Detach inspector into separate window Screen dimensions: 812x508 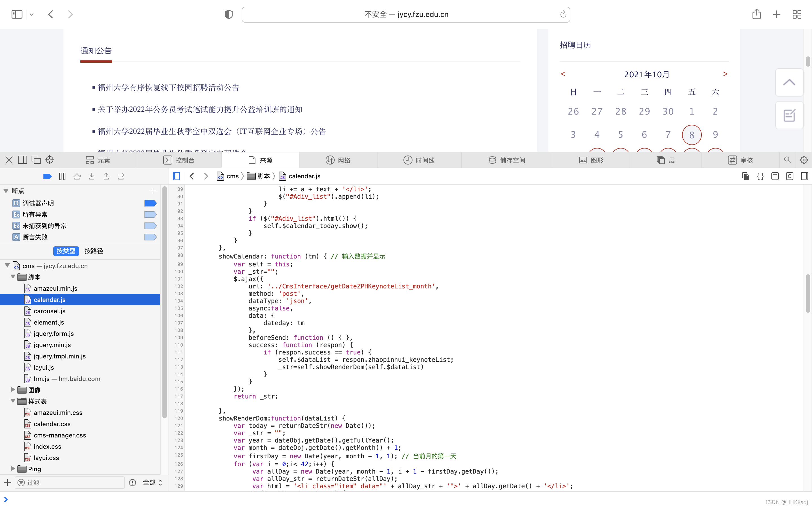(36, 160)
